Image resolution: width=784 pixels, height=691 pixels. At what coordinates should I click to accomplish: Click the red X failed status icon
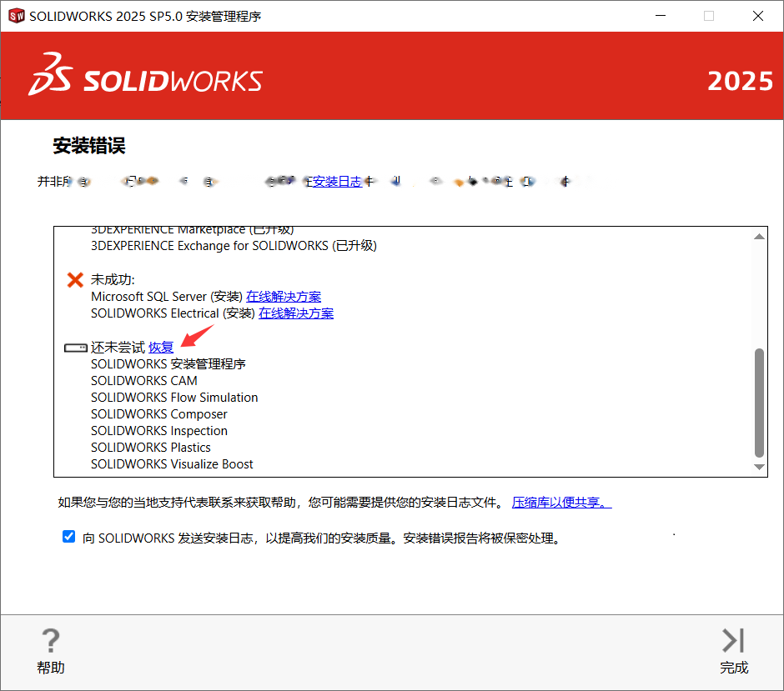(75, 280)
